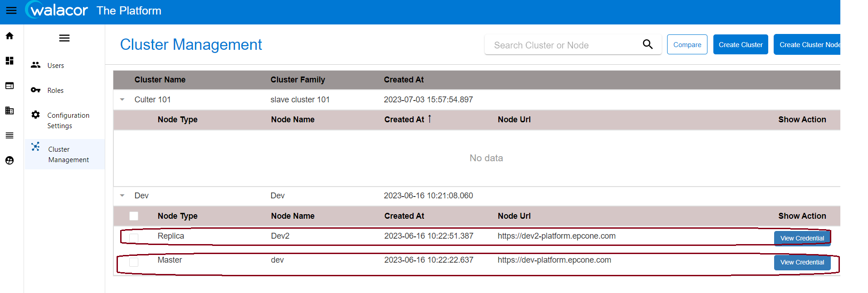Click slave cluster 101 family cell
Image resolution: width=868 pixels, height=293 pixels.
tap(300, 100)
